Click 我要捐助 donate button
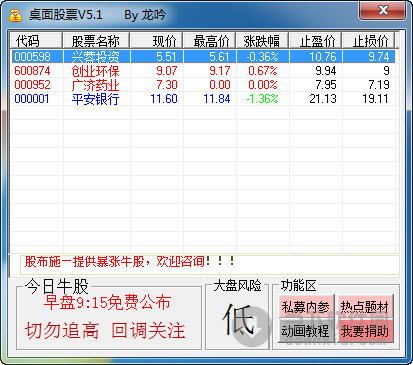413x365 pixels. point(365,331)
